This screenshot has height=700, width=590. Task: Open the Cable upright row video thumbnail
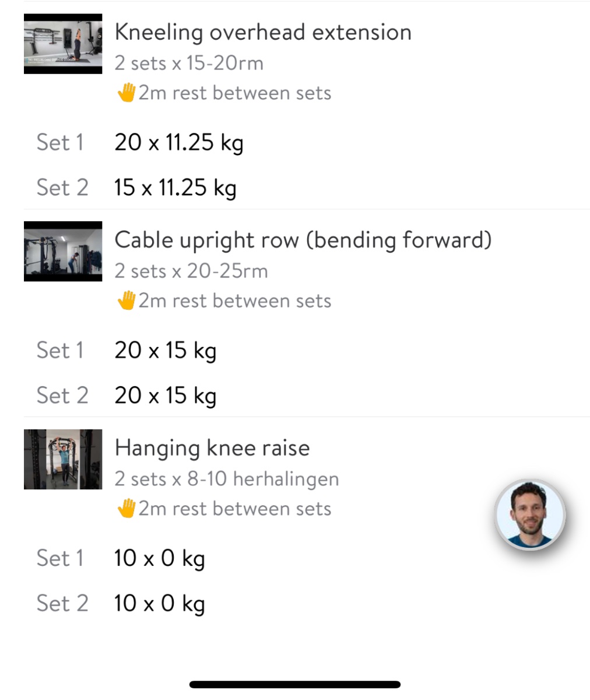tap(63, 251)
